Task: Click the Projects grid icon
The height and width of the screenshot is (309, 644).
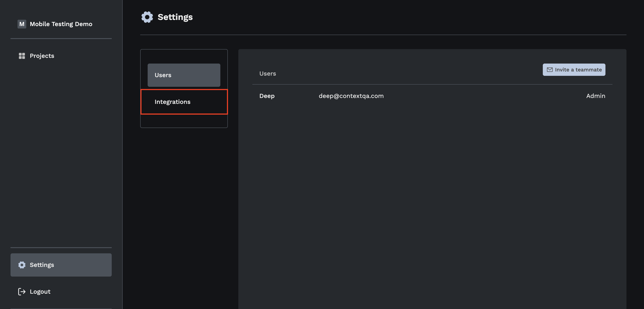Action: click(22, 56)
